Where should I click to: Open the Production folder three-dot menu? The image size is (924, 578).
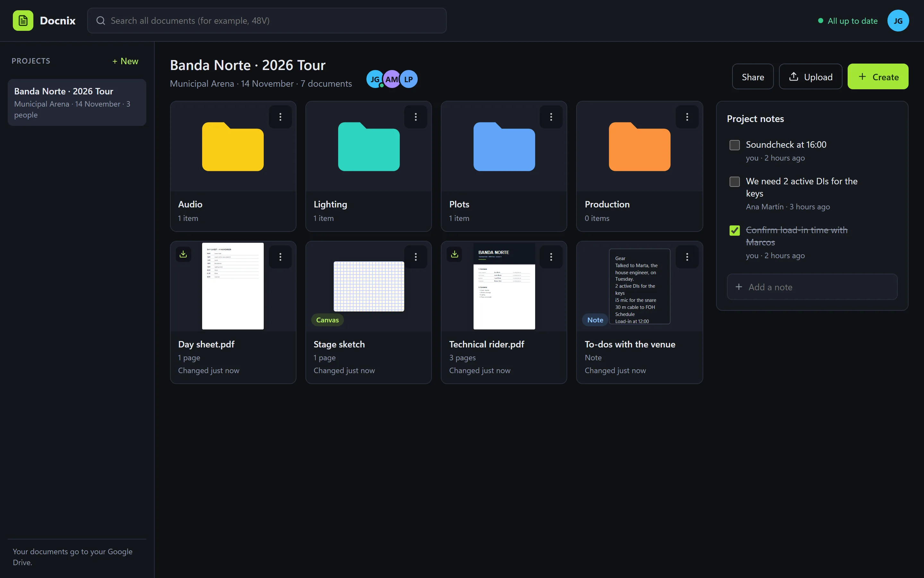687,117
